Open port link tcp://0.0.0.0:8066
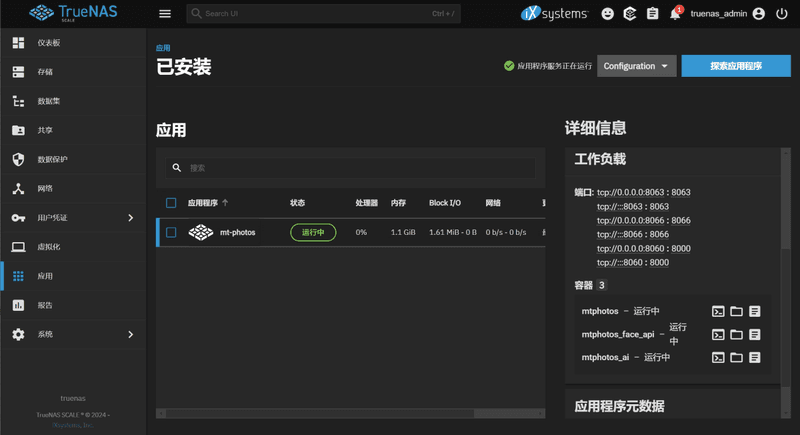Viewport: 800px width, 435px height. click(631, 220)
